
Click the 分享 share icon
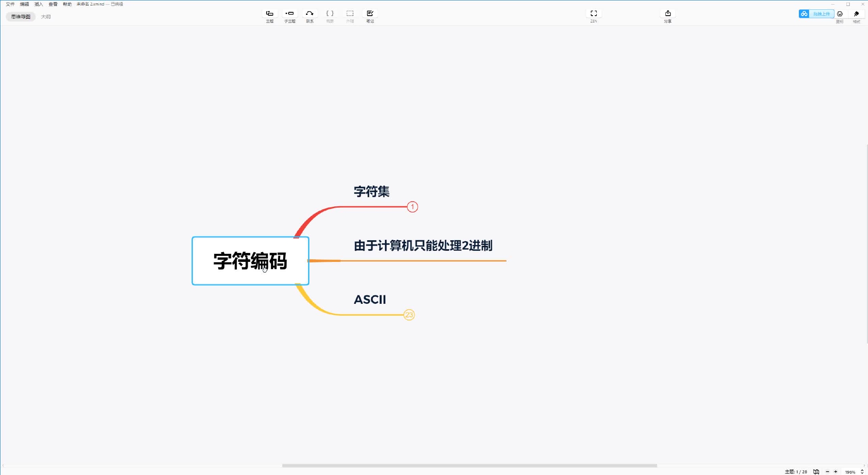pos(668,14)
